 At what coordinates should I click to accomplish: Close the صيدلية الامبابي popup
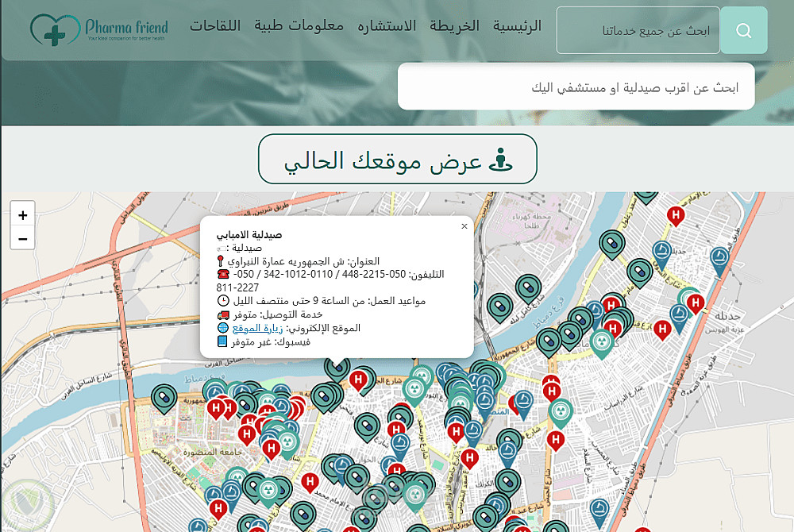coord(464,226)
